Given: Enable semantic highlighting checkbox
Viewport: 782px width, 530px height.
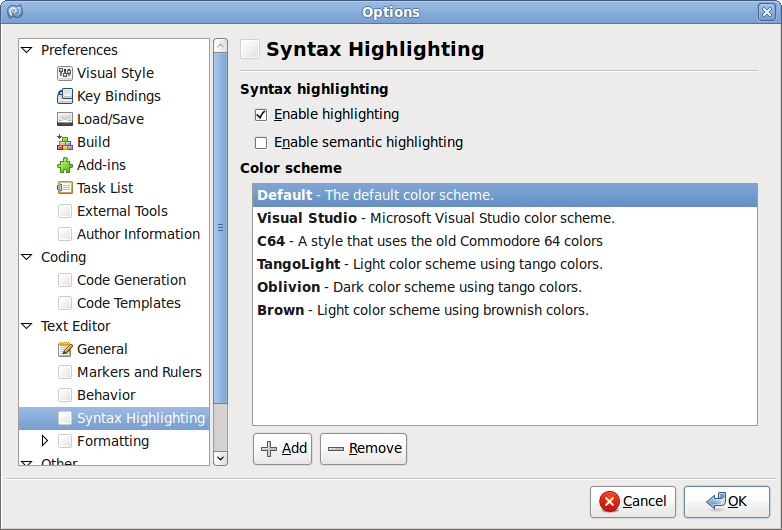Looking at the screenshot, I should 261,143.
